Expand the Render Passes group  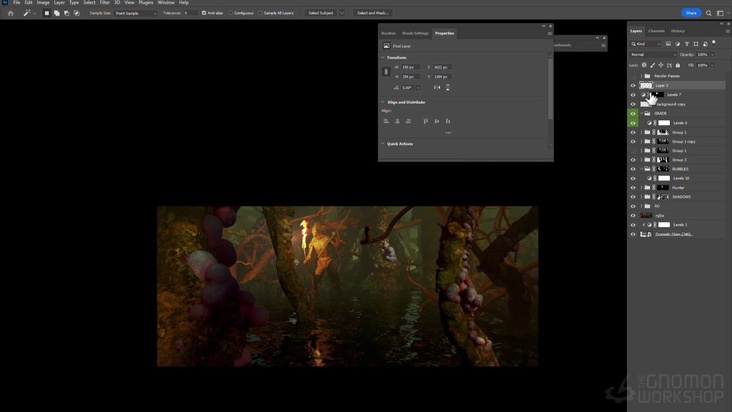coord(641,76)
